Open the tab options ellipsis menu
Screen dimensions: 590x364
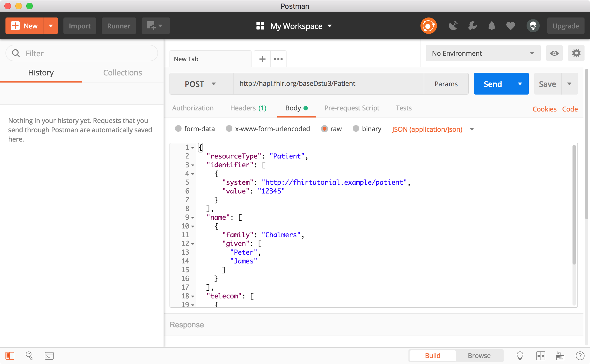pyautogui.click(x=278, y=59)
